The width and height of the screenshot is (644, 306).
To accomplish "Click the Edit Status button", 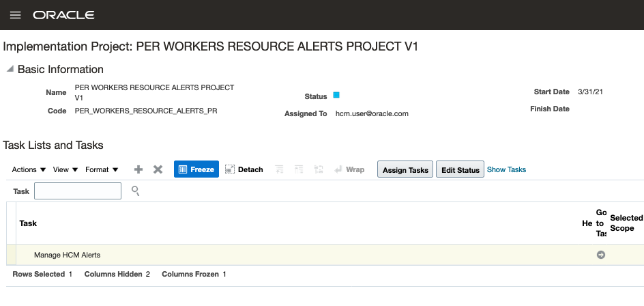I will coord(460,170).
